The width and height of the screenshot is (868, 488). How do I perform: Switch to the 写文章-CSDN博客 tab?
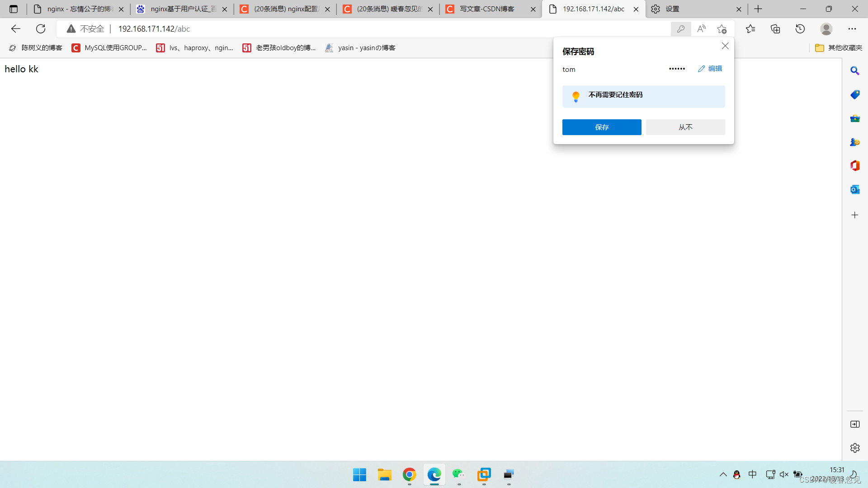point(488,9)
